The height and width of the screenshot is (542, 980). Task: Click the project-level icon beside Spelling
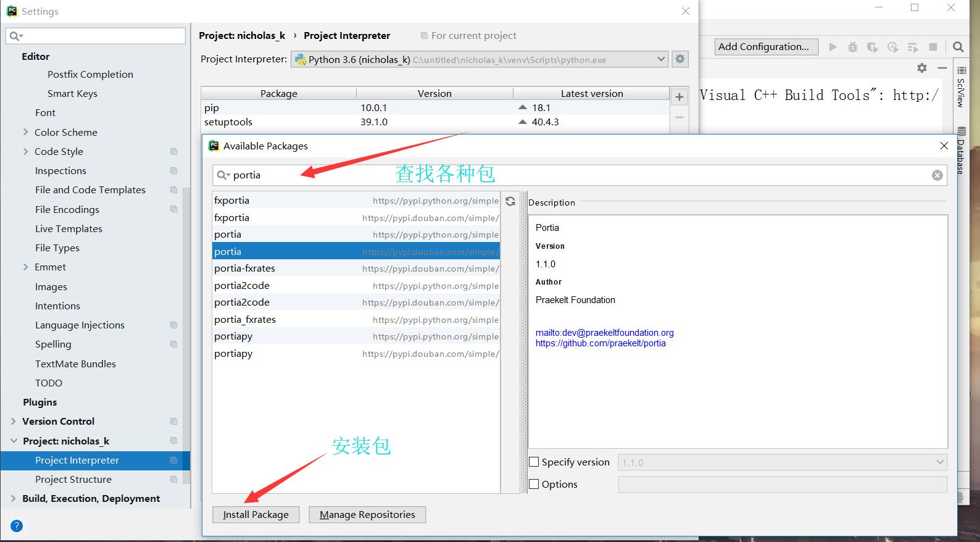pyautogui.click(x=173, y=344)
